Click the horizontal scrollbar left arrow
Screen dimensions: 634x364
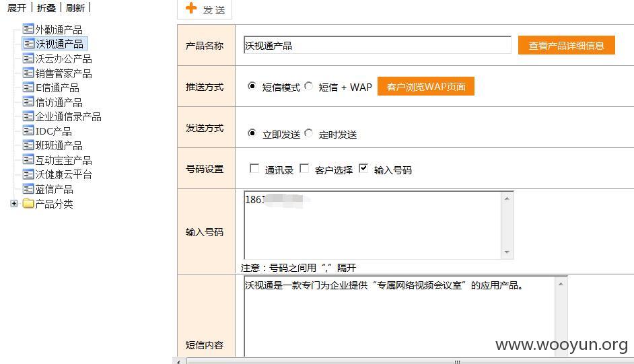pyautogui.click(x=178, y=361)
